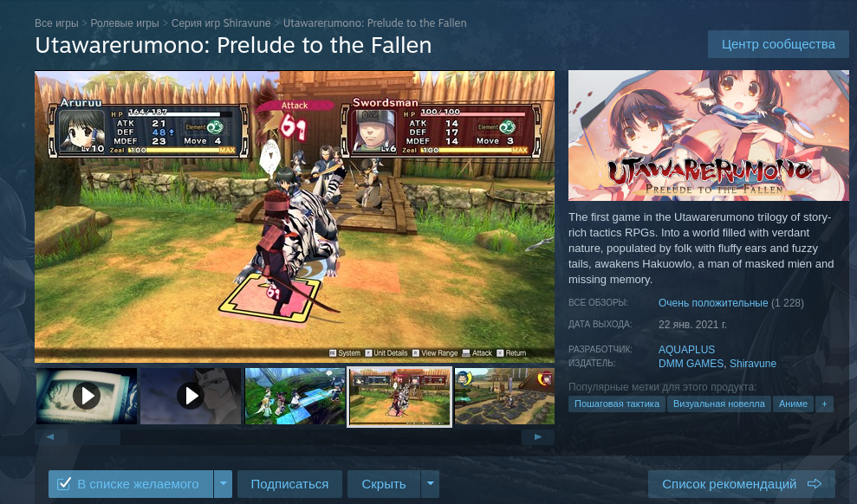Click the right arrow of thumbnail scroller
The image size is (857, 504).
point(537,436)
